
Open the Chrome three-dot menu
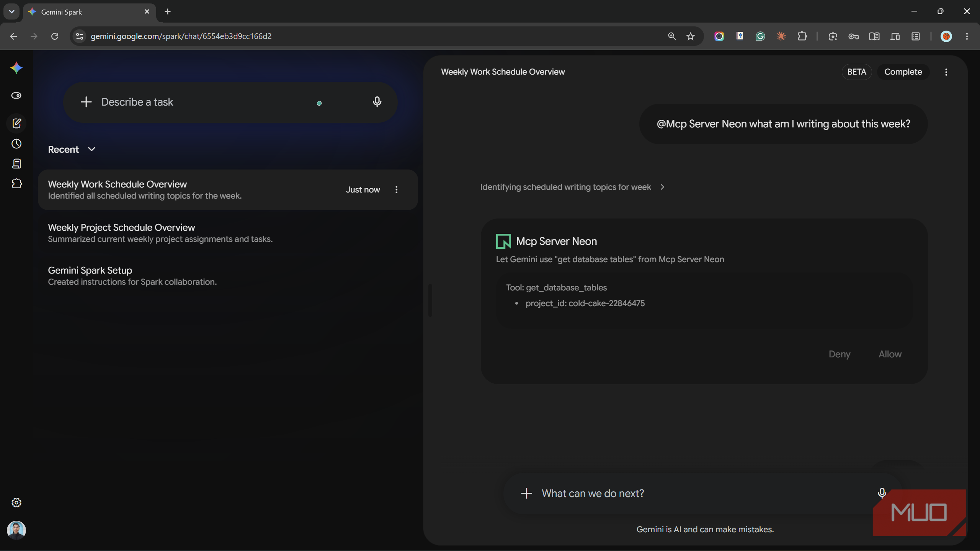(967, 36)
